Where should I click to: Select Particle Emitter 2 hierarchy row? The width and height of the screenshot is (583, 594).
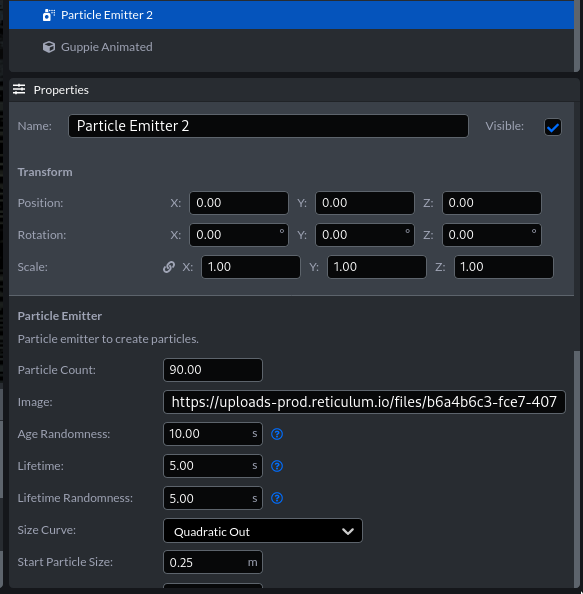tap(291, 15)
